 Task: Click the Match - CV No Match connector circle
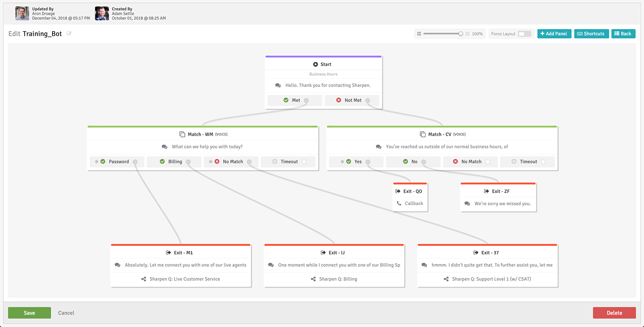point(488,162)
